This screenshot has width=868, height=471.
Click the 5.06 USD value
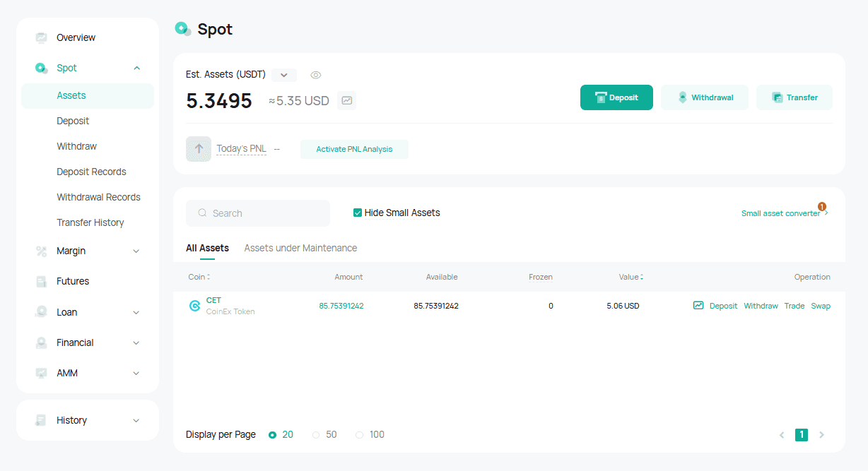coord(623,306)
